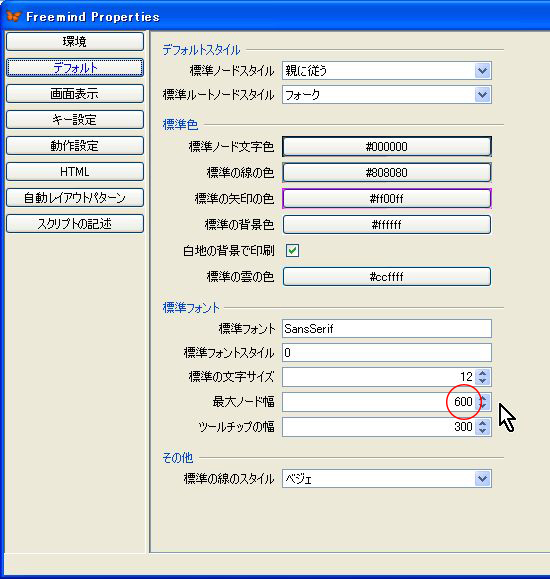Decrease 最大ノード幅 with down arrow
The image size is (550, 579).
(483, 406)
